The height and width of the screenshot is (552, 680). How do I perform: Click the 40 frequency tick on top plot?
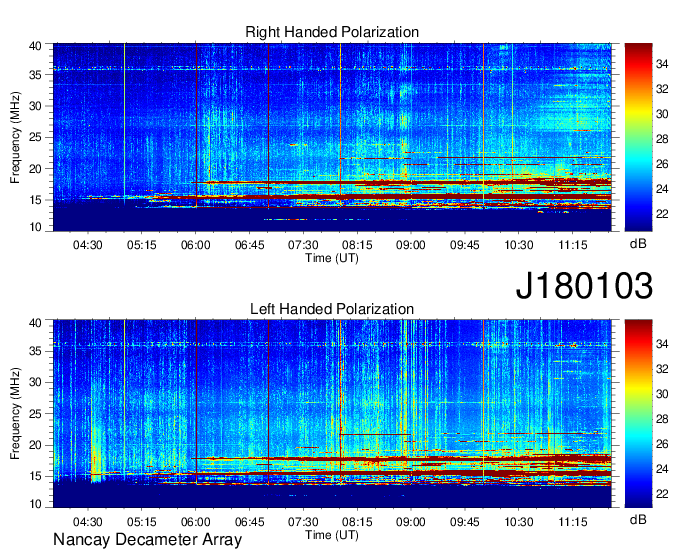35,46
